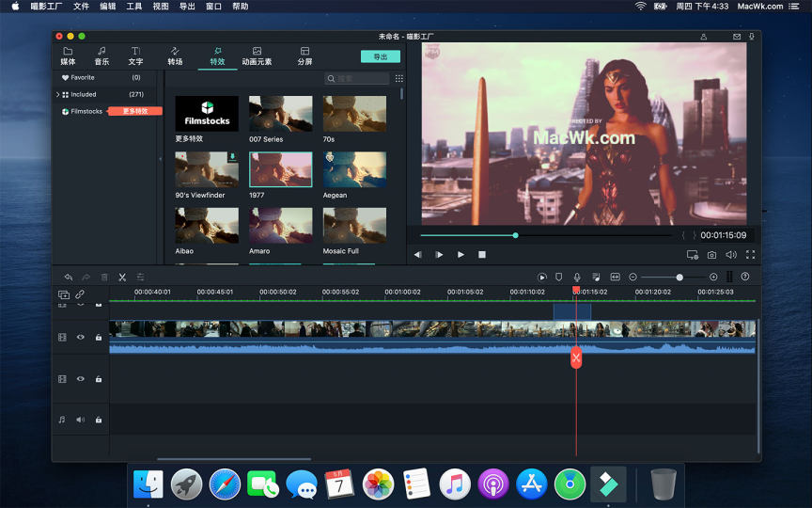
Task: Focus the effects search field
Action: [x=357, y=78]
